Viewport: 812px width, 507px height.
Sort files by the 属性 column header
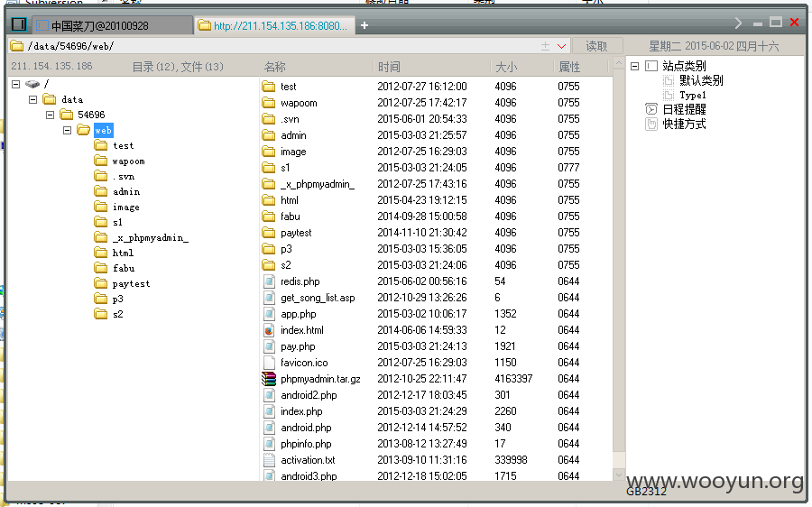click(569, 67)
